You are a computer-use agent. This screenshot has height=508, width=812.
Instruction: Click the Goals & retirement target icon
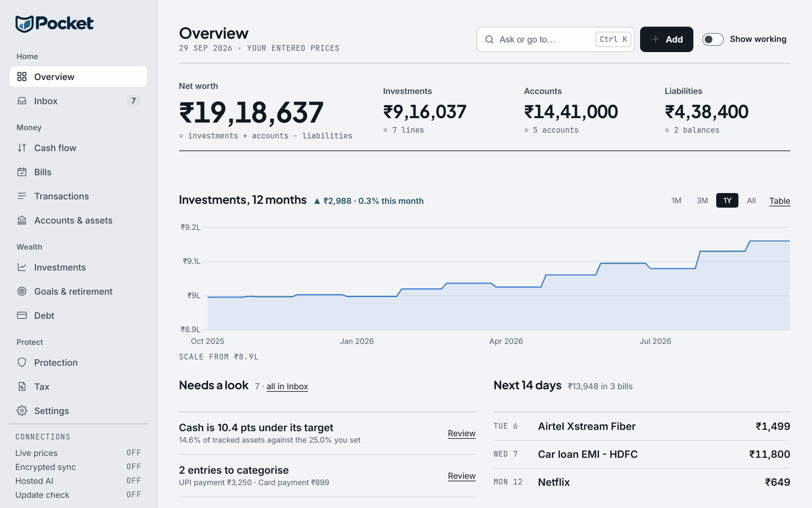click(x=22, y=291)
